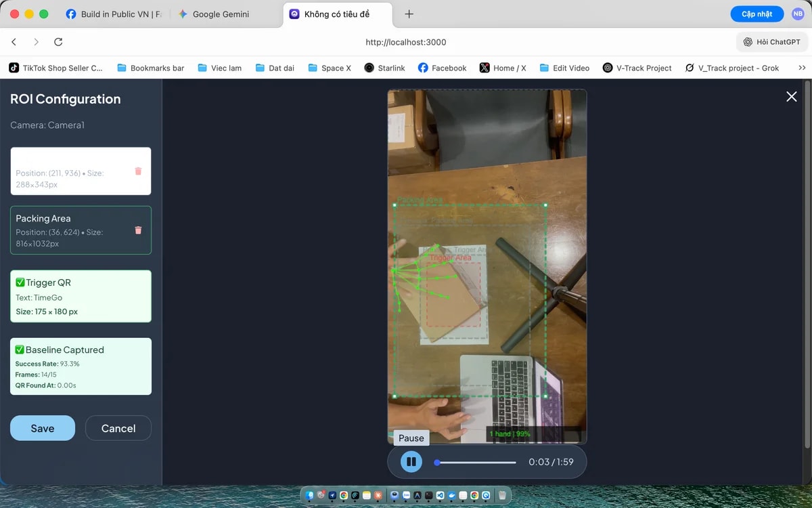Click the browser back arrow
812x508 pixels.
coord(14,41)
